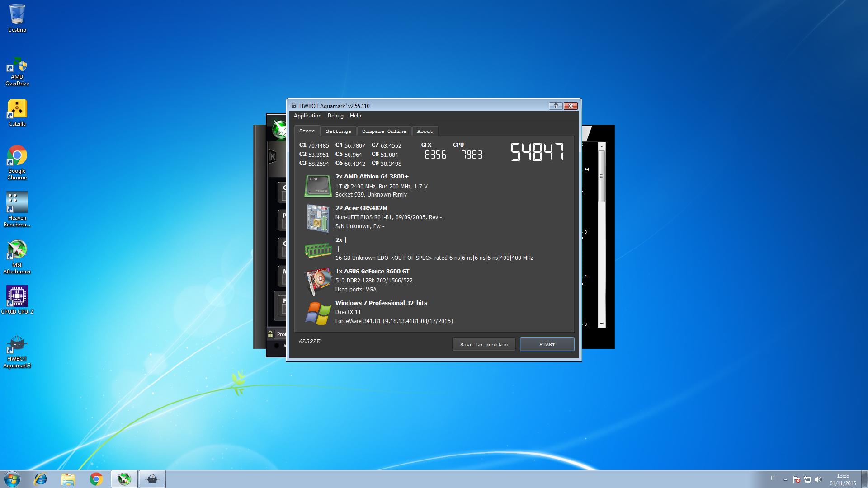Click the C8 value 51.084
The image size is (868, 488).
point(390,155)
